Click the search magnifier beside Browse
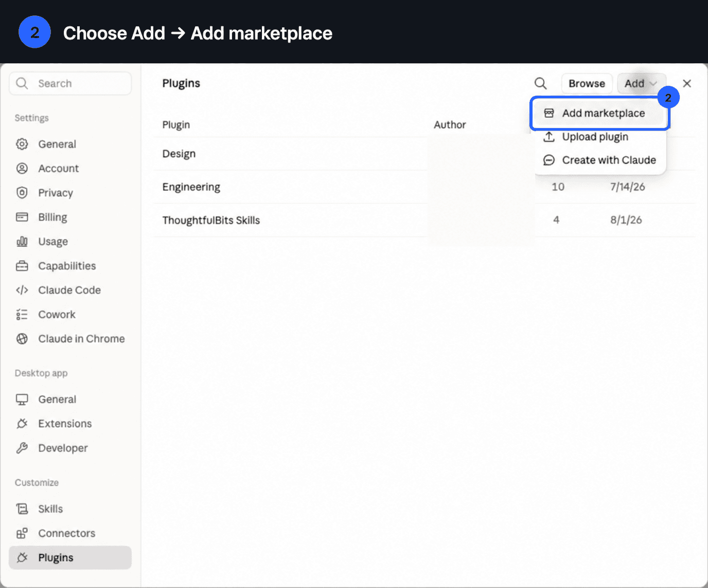 540,83
